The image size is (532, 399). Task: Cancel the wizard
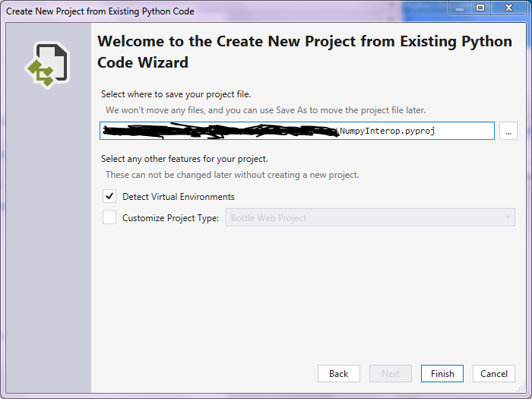494,373
